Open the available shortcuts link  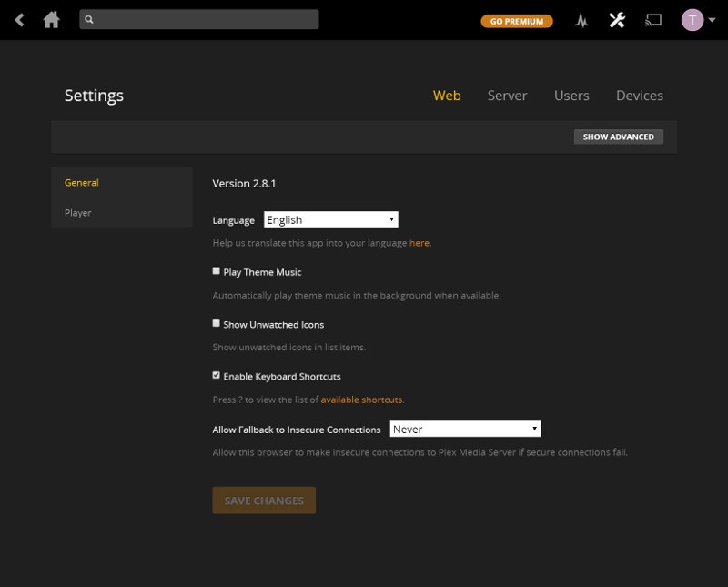click(361, 400)
